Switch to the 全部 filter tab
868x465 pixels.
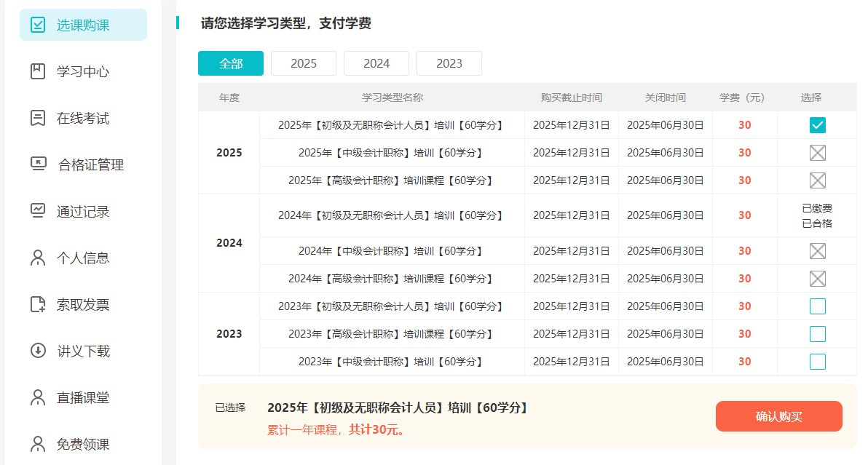coord(231,63)
